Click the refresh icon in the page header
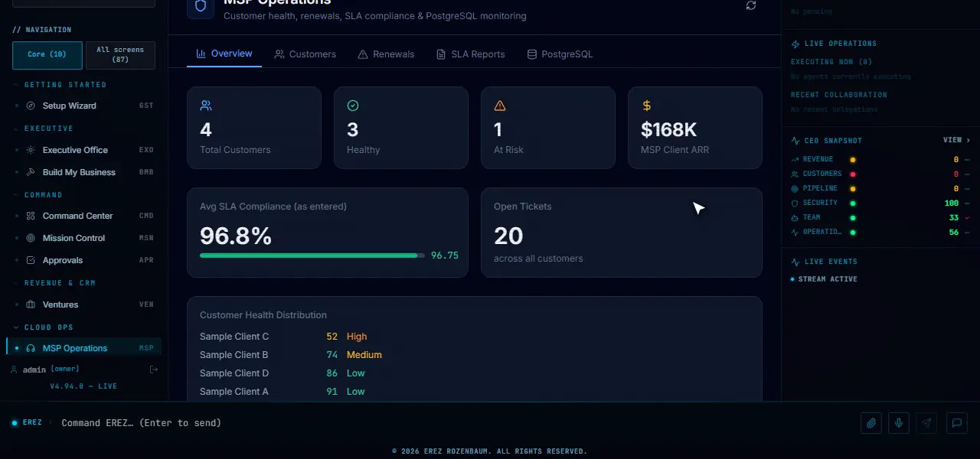The width and height of the screenshot is (980, 459). point(751,5)
